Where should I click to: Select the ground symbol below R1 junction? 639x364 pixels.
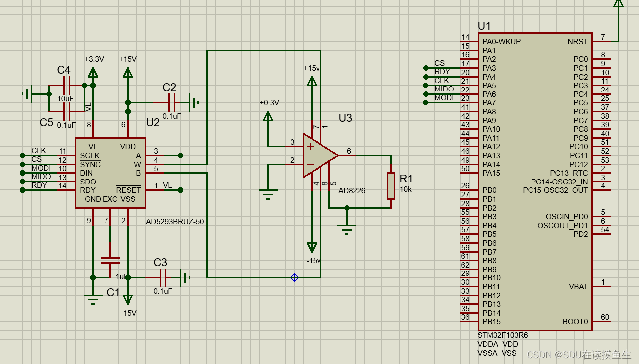(x=347, y=229)
